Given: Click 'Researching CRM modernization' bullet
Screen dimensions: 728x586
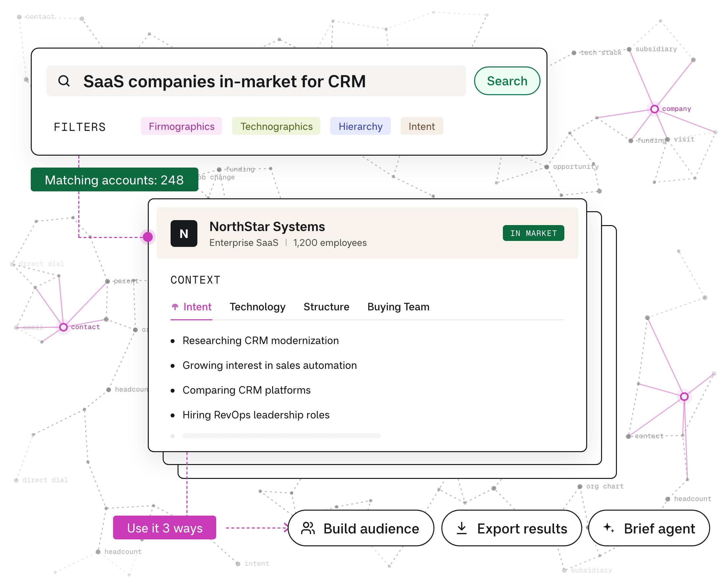Looking at the screenshot, I should (261, 341).
